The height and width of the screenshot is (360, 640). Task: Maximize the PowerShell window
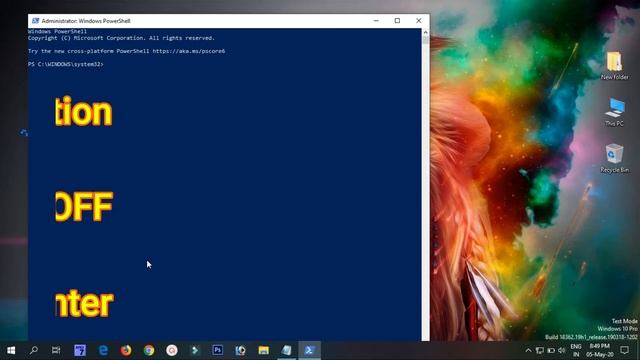coord(397,21)
